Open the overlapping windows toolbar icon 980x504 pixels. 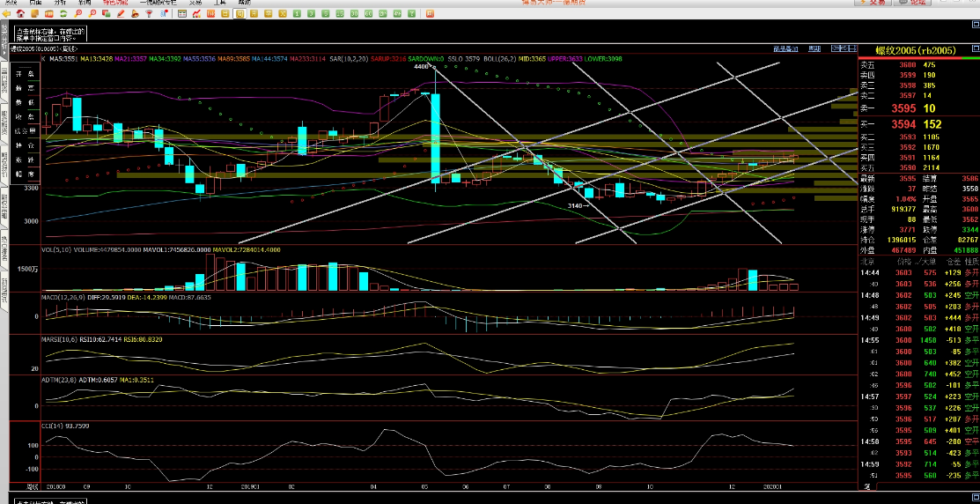click(106, 13)
